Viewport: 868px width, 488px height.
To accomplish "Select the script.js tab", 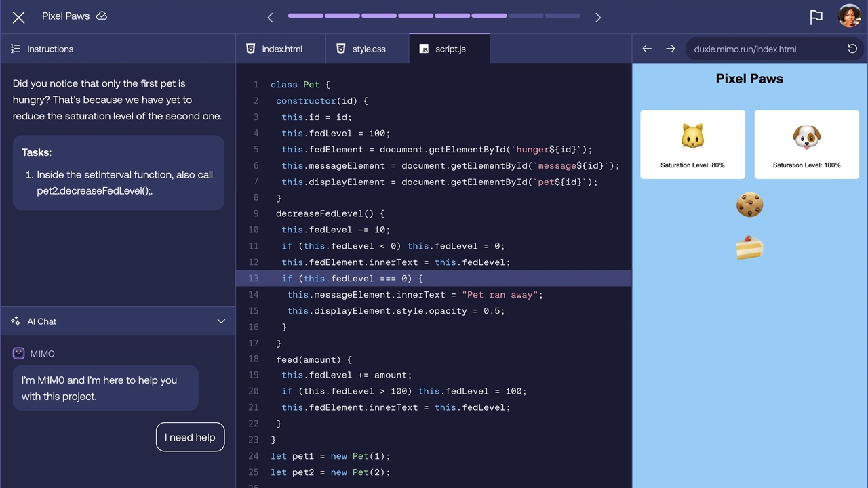I will point(449,49).
